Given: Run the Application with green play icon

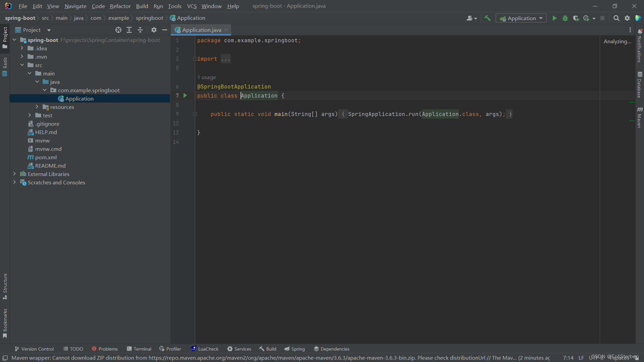Looking at the screenshot, I should click(x=554, y=18).
